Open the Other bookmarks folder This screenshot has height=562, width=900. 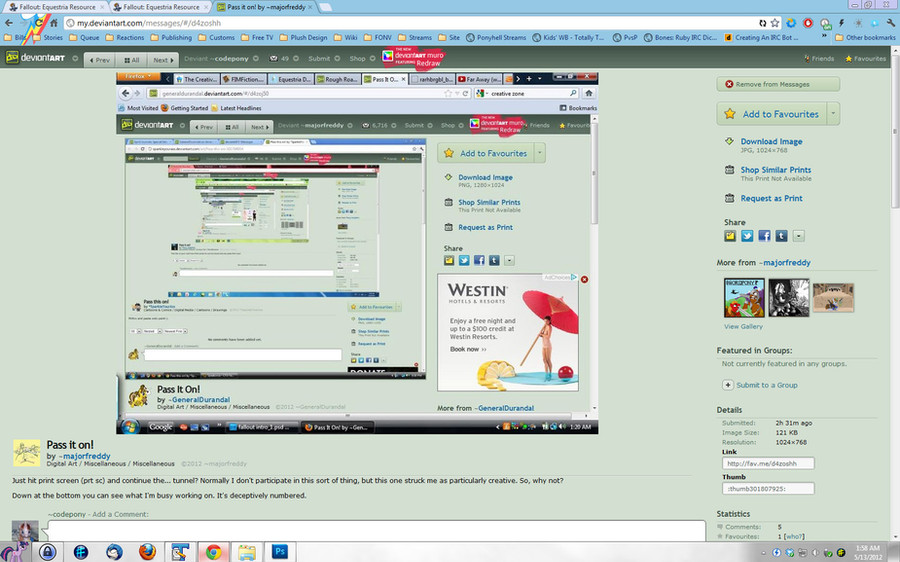(865, 37)
